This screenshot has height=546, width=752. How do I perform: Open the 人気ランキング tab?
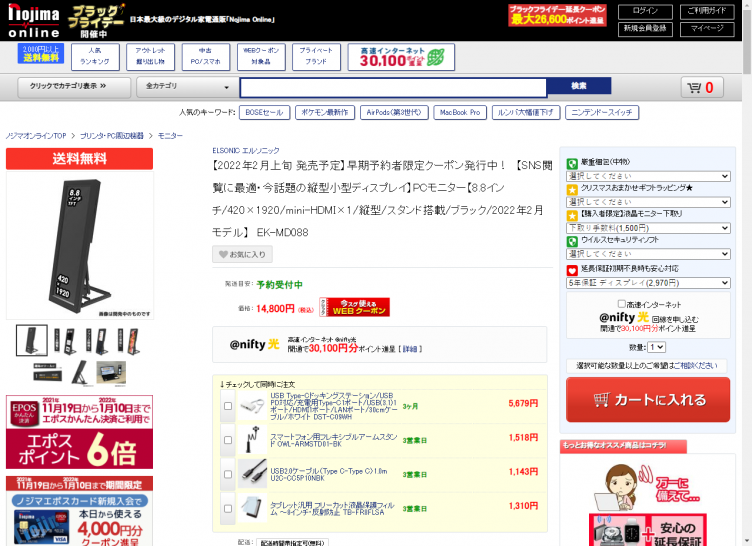tap(95, 57)
